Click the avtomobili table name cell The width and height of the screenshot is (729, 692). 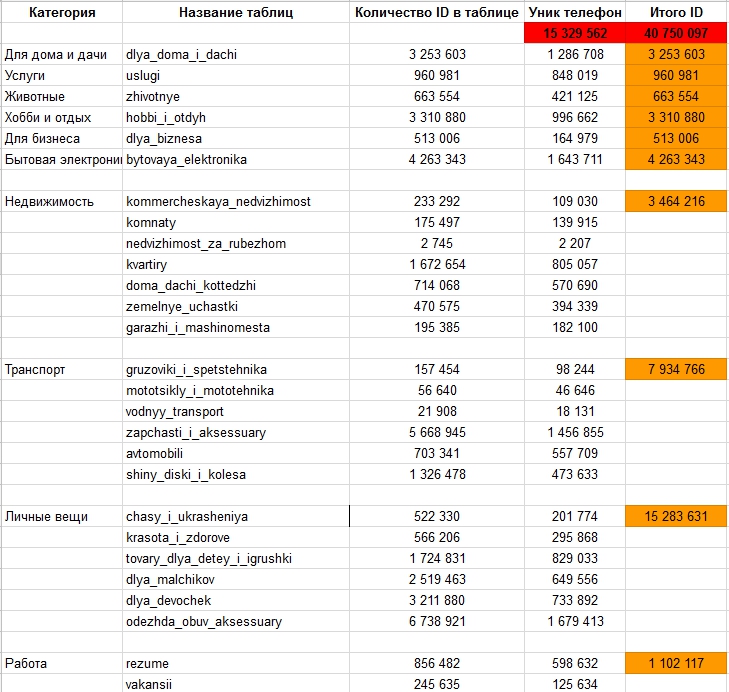(236, 453)
